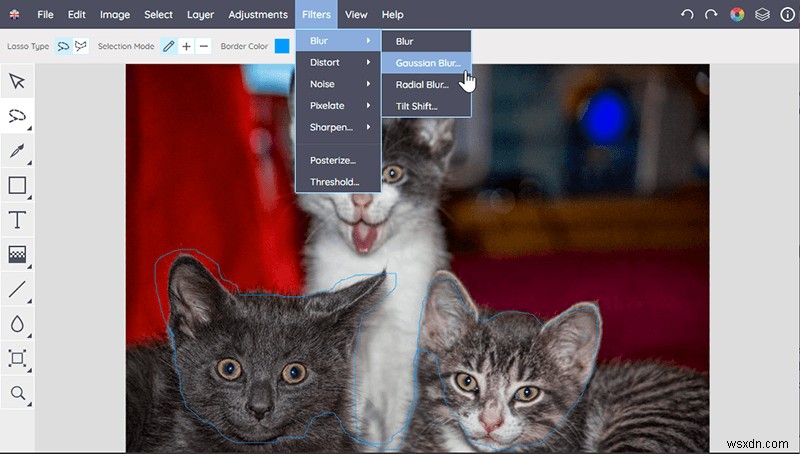The image size is (800, 454).
Task: Open the File menu
Action: (x=45, y=14)
